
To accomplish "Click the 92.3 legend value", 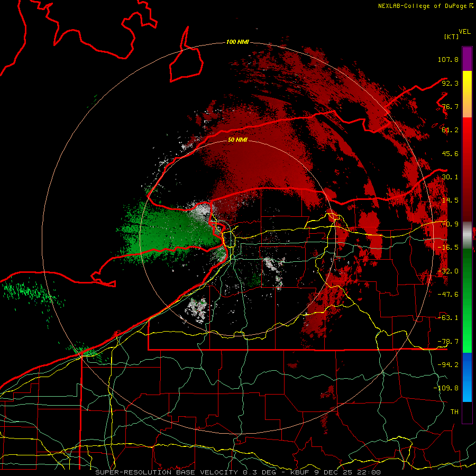I will [x=450, y=83].
